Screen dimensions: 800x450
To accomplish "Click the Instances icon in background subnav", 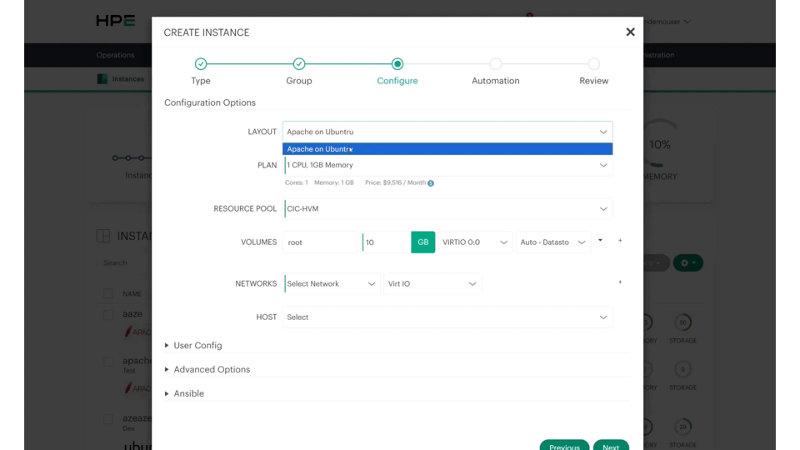I will coord(102,79).
